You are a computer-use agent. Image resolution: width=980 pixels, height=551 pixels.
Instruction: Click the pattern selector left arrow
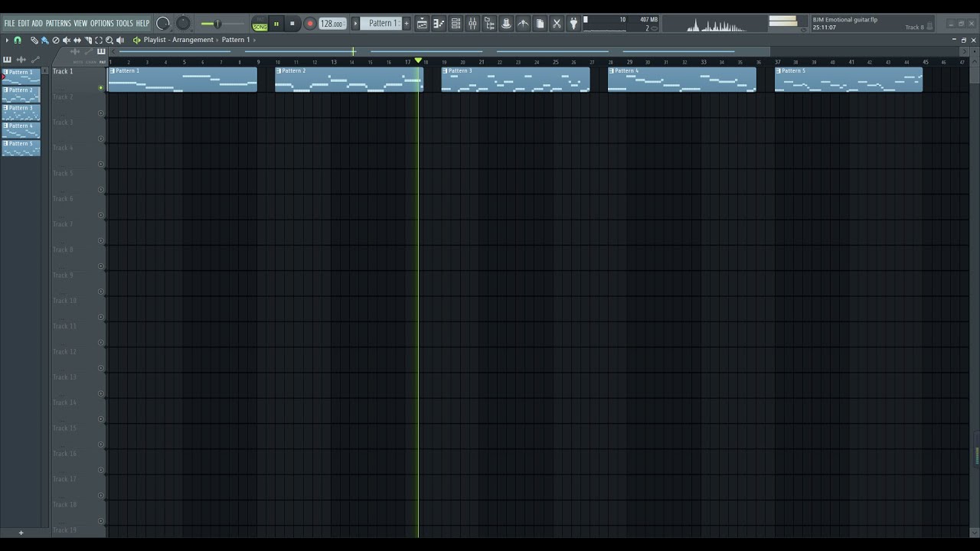[355, 24]
